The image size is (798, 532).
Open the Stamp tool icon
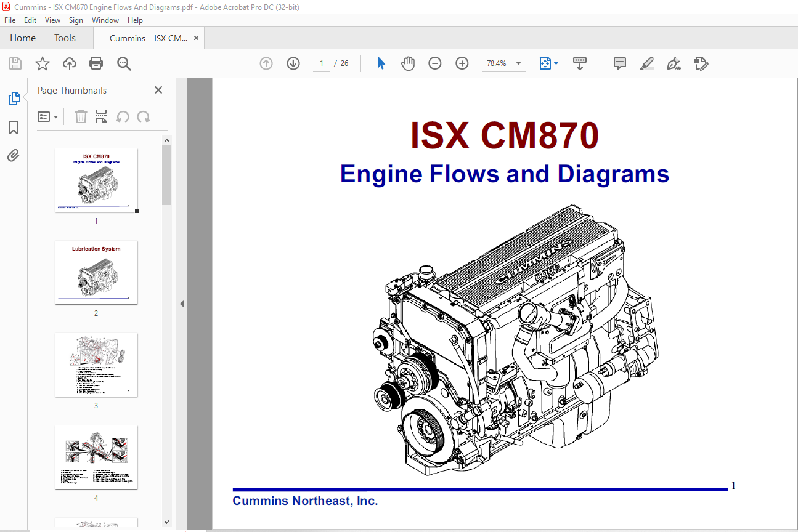[x=701, y=63]
